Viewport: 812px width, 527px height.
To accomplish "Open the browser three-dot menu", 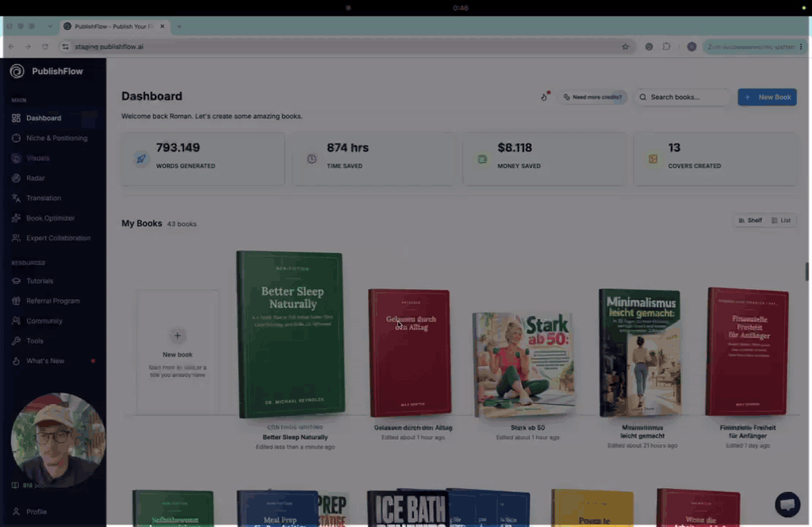I will pyautogui.click(x=801, y=47).
